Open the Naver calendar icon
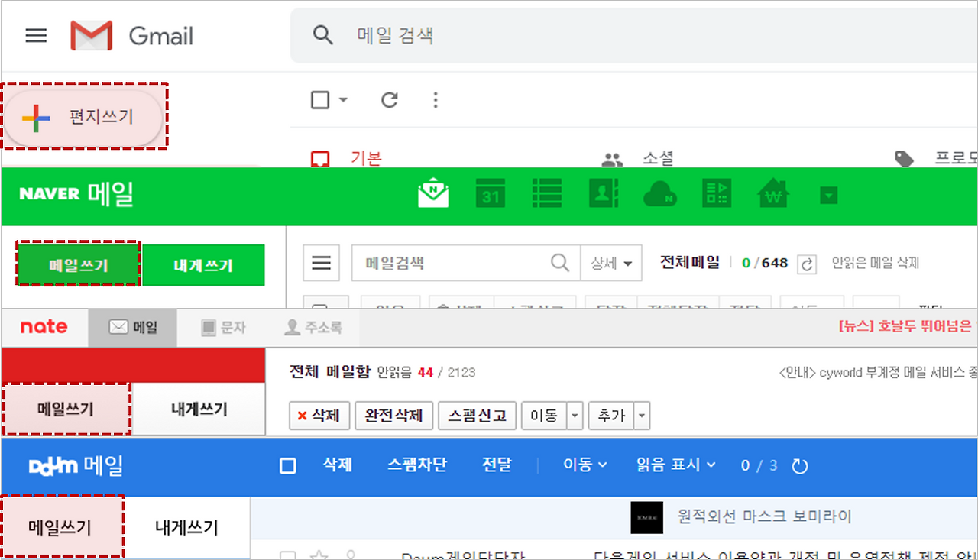This screenshot has height=560, width=978. coord(491,194)
